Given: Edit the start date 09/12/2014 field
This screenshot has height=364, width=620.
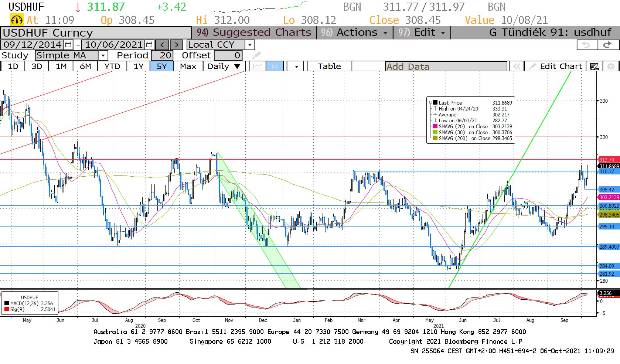Looking at the screenshot, I should click(x=33, y=45).
